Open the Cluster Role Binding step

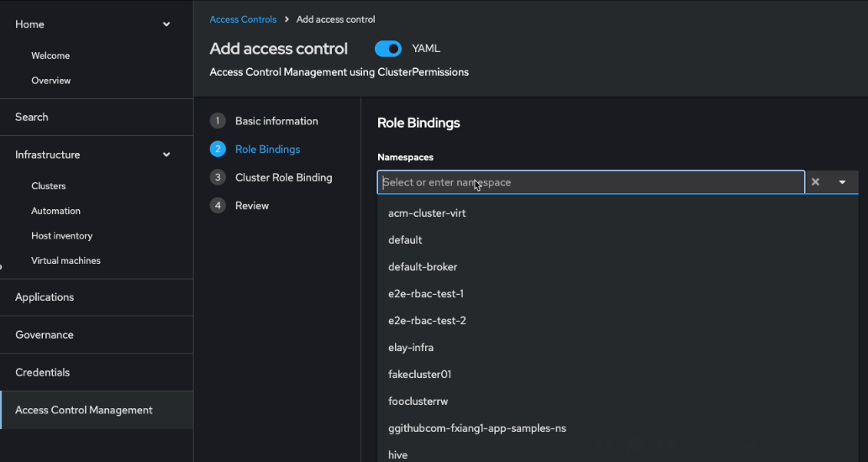[x=283, y=177]
